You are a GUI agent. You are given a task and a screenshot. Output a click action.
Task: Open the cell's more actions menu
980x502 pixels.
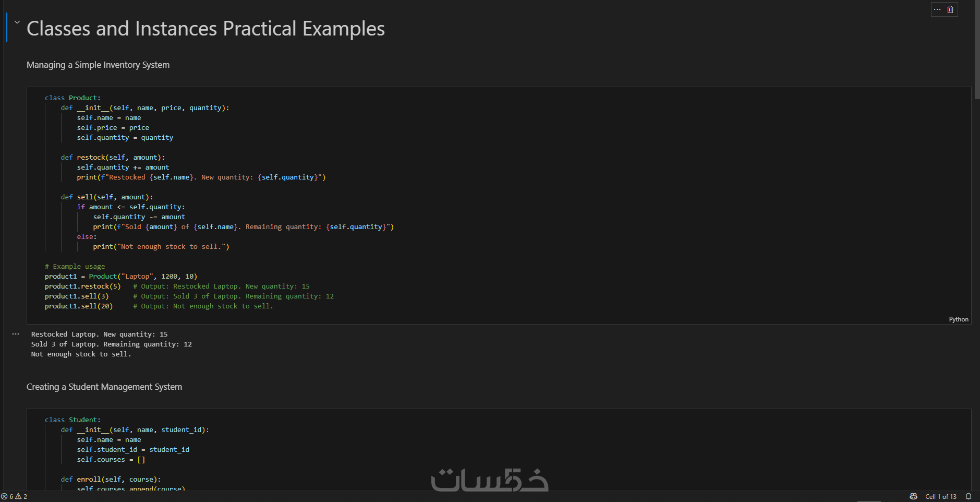pos(937,9)
